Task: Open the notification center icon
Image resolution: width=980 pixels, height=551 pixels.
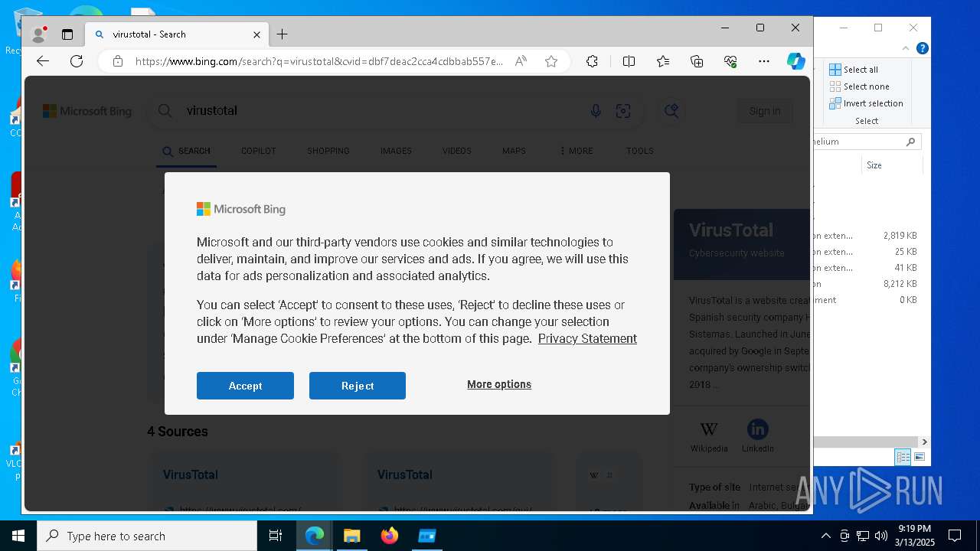Action: click(955, 536)
